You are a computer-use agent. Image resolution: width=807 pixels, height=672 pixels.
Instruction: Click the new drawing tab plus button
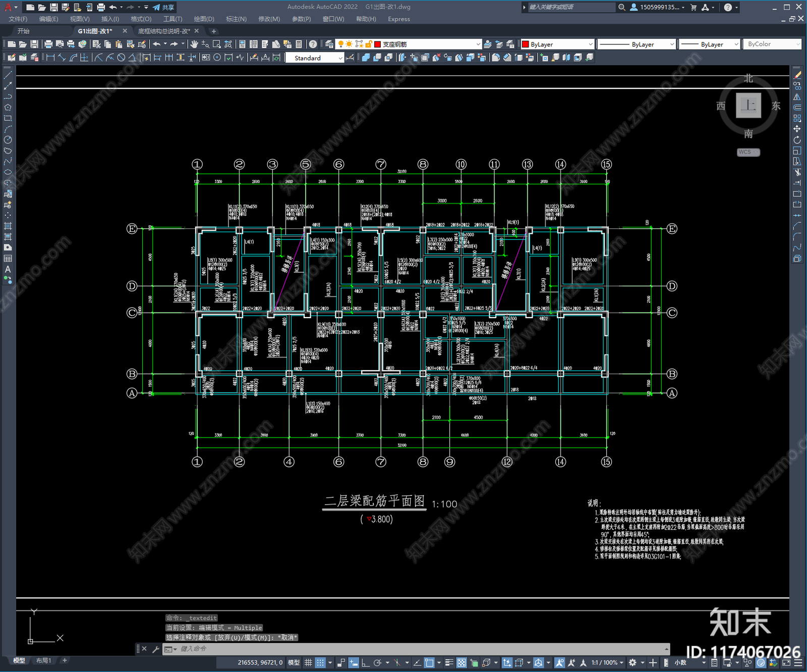213,31
